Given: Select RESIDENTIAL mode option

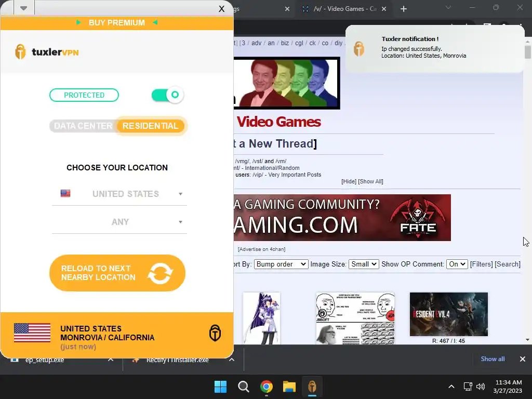Looking at the screenshot, I should click(x=150, y=126).
